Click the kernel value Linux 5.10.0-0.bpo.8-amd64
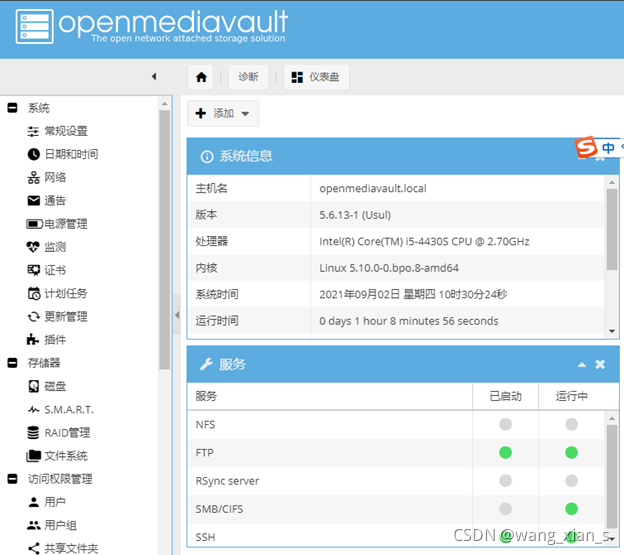The height and width of the screenshot is (555, 624). 389,268
